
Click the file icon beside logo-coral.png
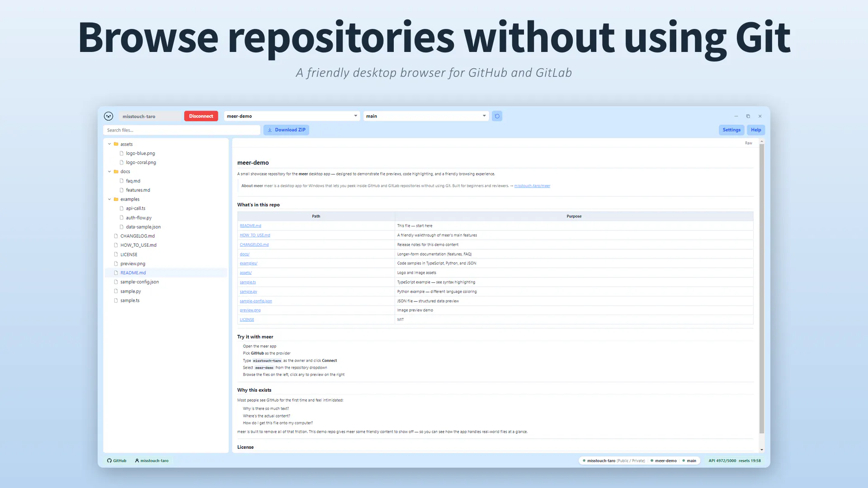(122, 163)
